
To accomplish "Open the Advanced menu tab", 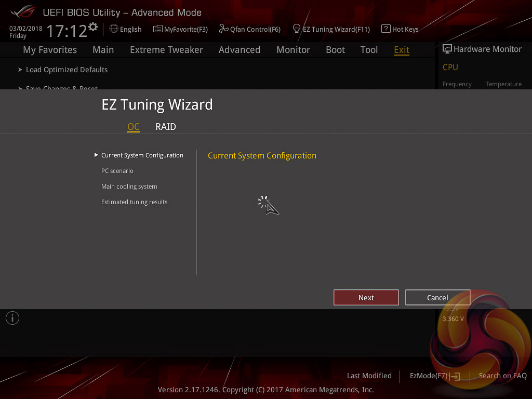I will [x=240, y=50].
